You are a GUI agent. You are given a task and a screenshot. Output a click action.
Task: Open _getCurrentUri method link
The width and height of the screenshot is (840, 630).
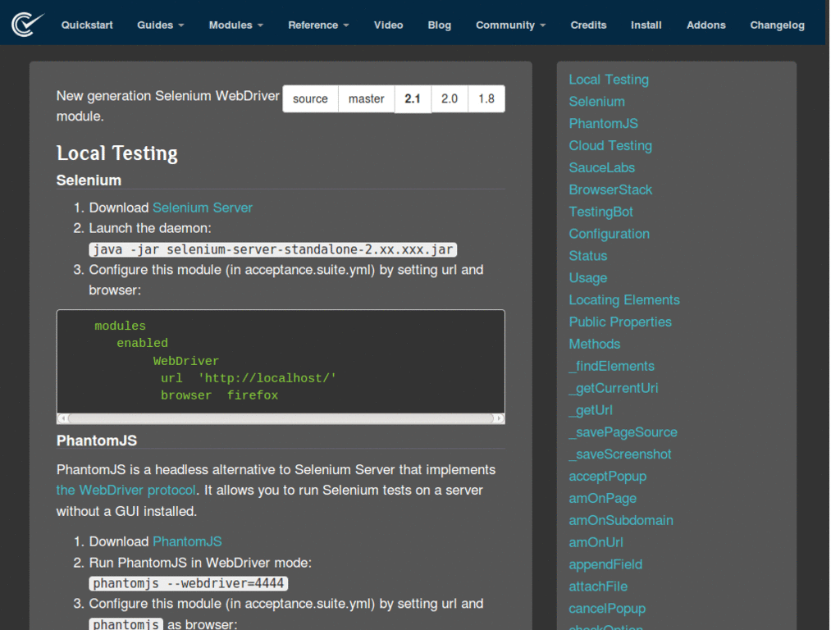tap(614, 388)
